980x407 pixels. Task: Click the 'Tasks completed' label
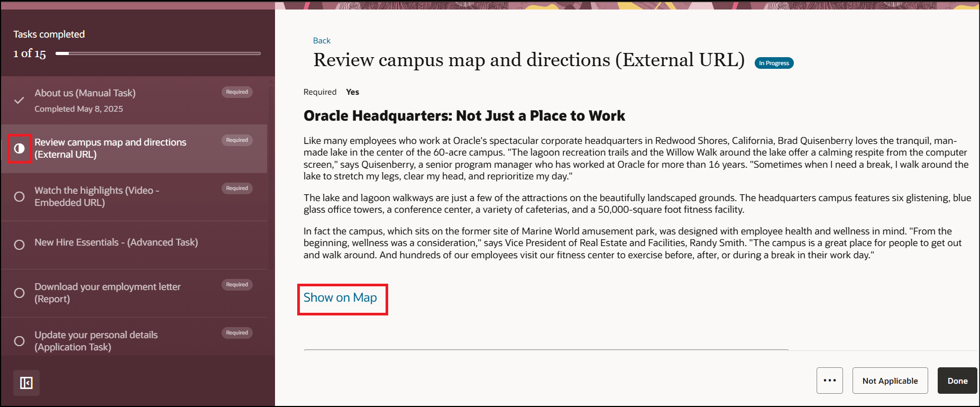[49, 34]
